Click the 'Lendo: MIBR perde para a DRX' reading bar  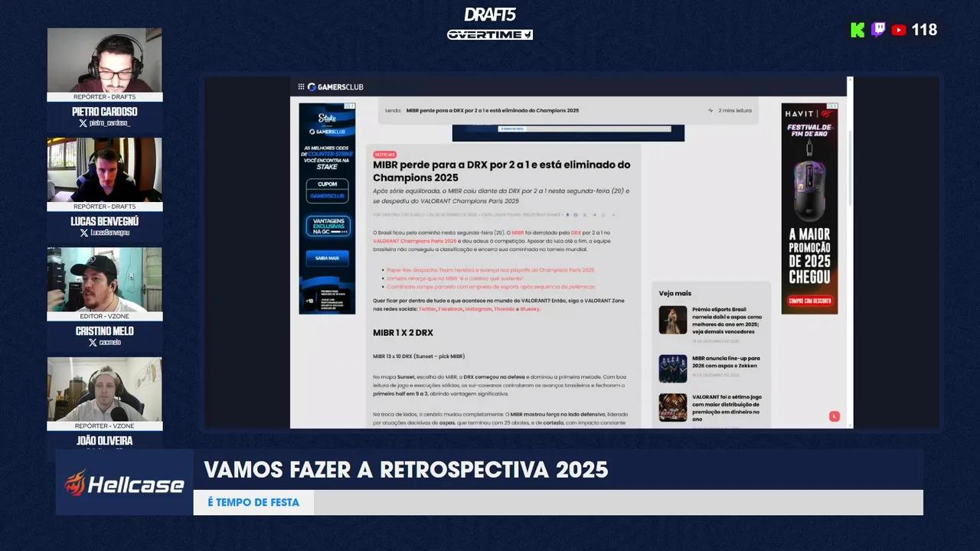click(x=568, y=110)
